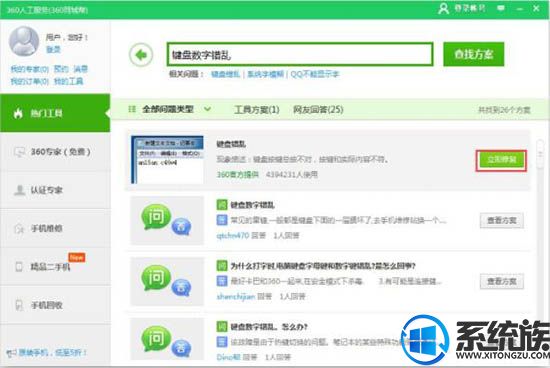Click the phone icon beside 精品二手机
The width and height of the screenshot is (550, 368).
(x=19, y=267)
